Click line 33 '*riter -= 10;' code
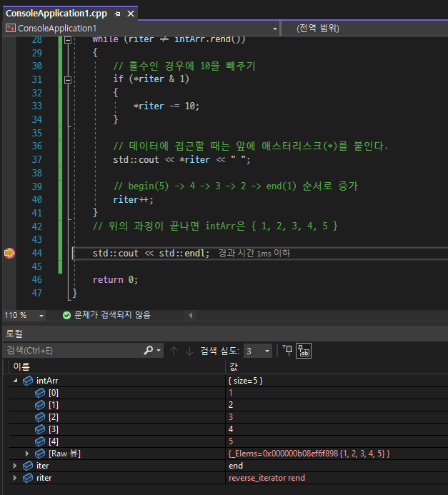The height and width of the screenshot is (495, 448). (x=166, y=106)
